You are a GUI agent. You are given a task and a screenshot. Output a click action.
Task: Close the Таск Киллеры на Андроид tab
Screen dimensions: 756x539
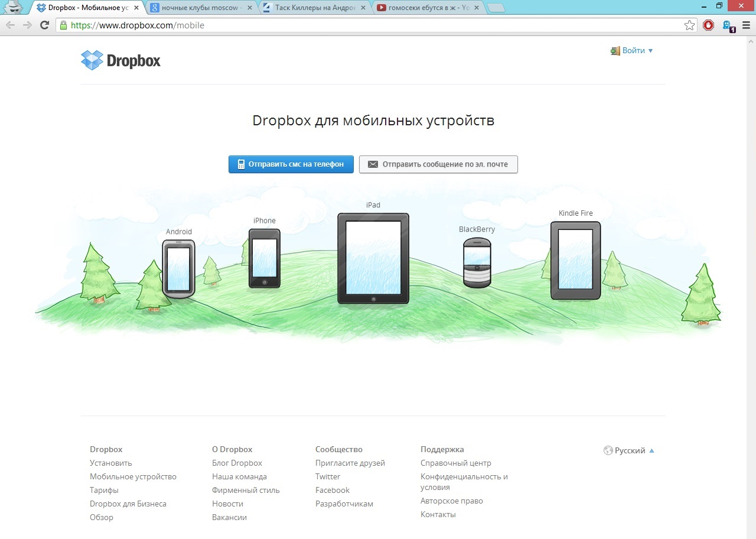pos(364,8)
